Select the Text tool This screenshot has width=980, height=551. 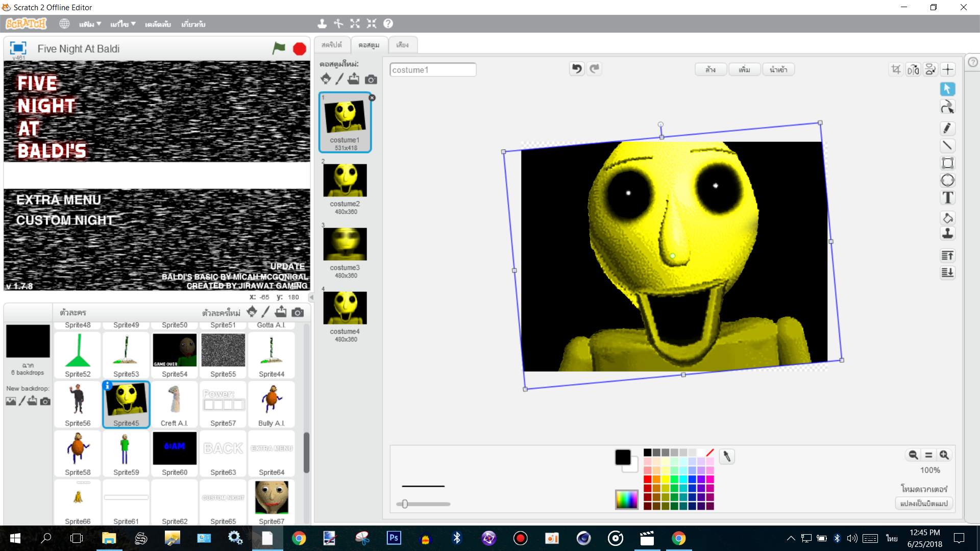coord(947,197)
